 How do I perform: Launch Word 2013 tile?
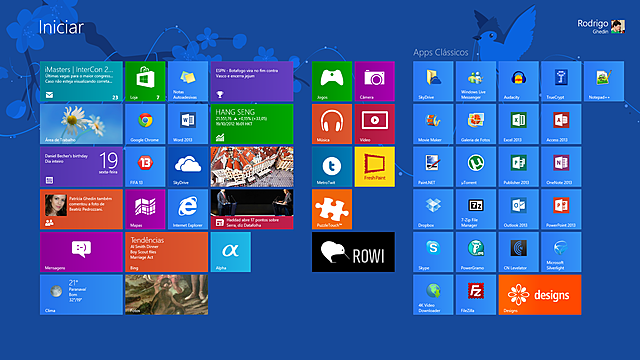(x=188, y=124)
